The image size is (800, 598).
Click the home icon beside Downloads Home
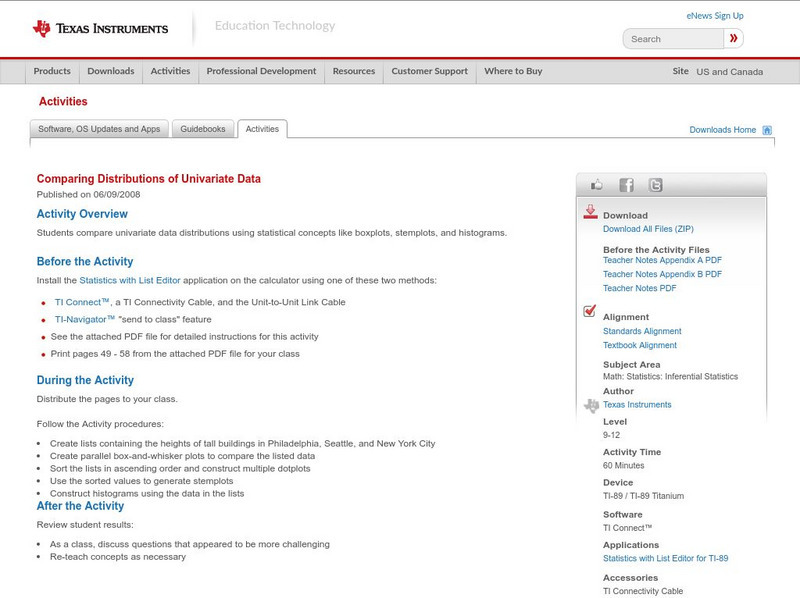click(x=767, y=130)
